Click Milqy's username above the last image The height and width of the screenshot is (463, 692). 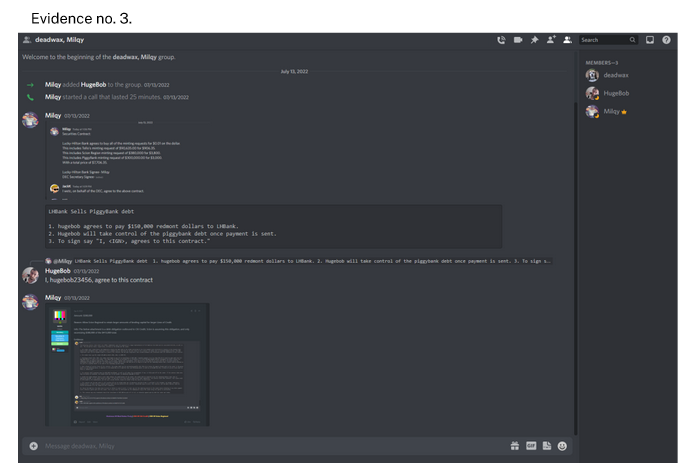point(53,297)
